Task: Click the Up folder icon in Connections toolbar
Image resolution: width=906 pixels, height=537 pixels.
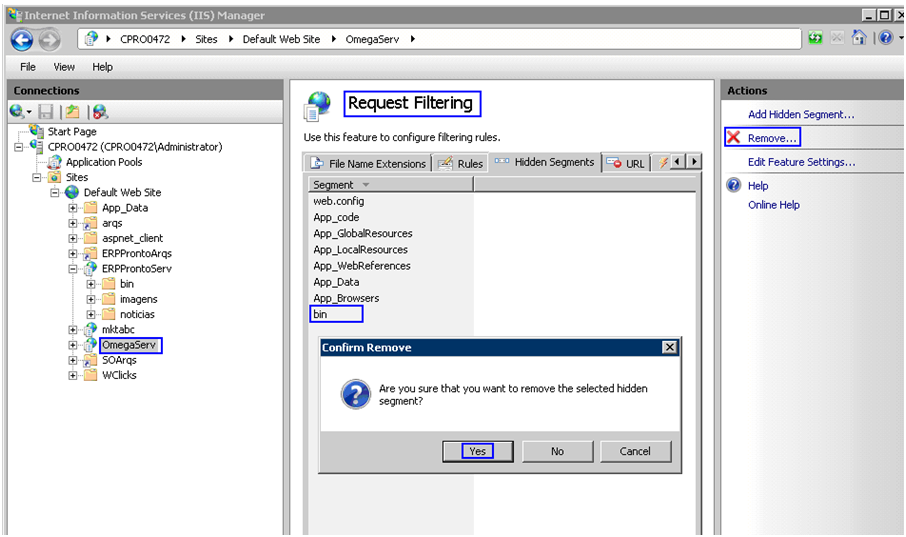Action: pyautogui.click(x=72, y=112)
